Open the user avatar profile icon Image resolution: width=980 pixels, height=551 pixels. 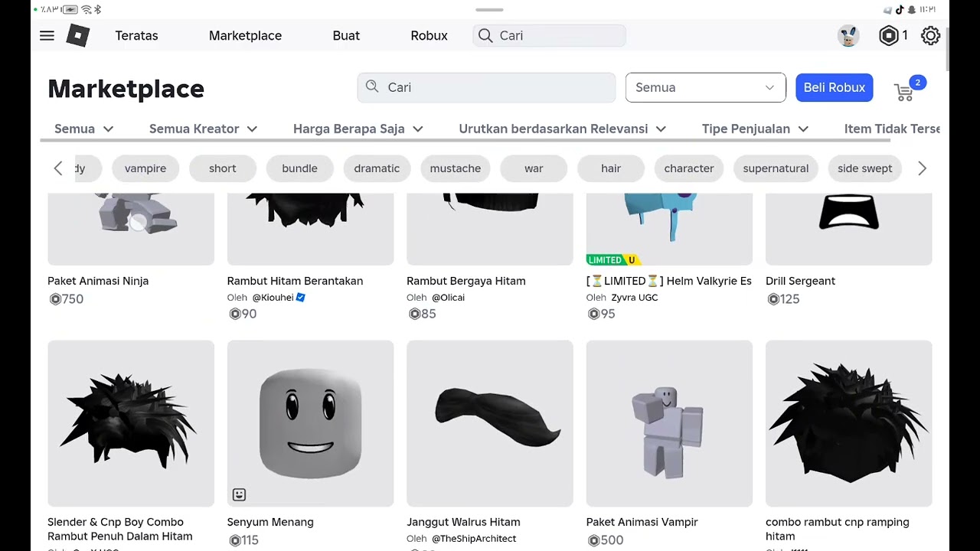pos(848,35)
